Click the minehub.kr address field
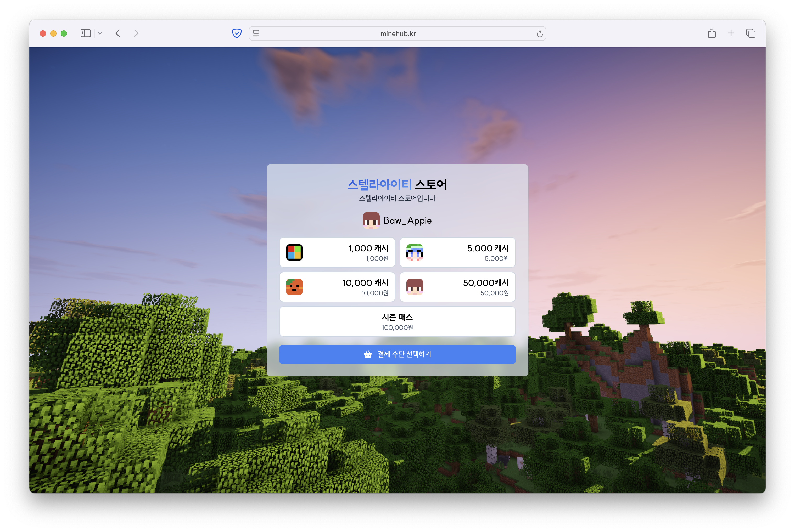The width and height of the screenshot is (795, 532). click(397, 33)
